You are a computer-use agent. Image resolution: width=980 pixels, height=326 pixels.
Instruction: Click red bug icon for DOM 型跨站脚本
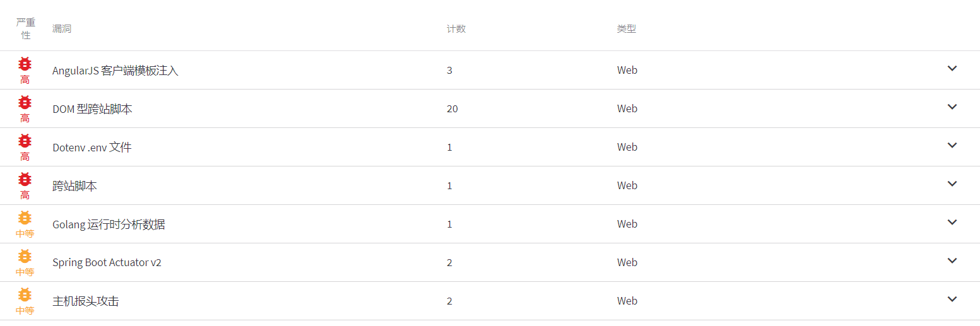tap(25, 102)
